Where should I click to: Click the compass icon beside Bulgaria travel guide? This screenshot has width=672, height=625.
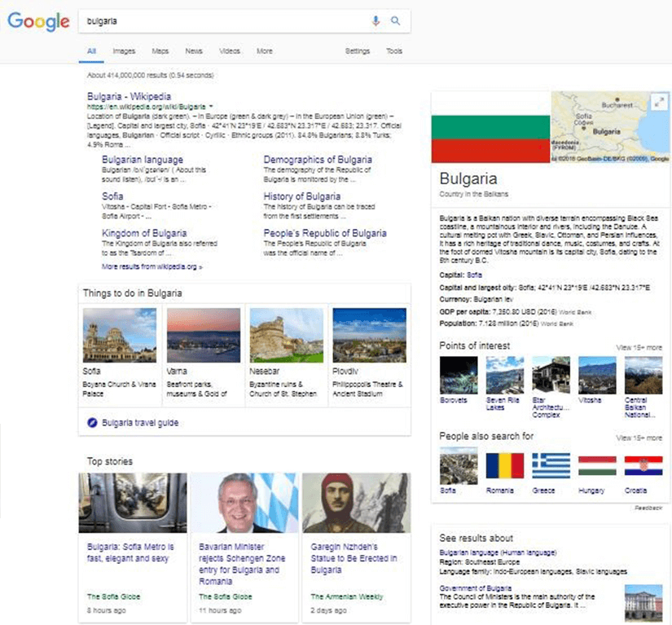pyautogui.click(x=92, y=423)
